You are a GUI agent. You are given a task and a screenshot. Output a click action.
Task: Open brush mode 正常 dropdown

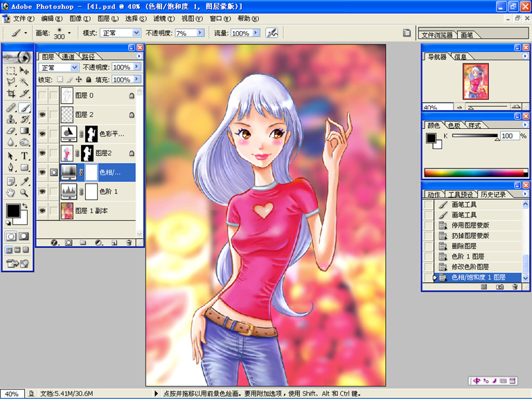coord(136,33)
